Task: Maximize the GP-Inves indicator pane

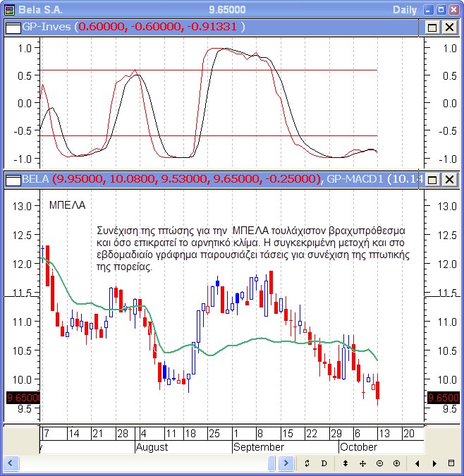Action: 432,27
